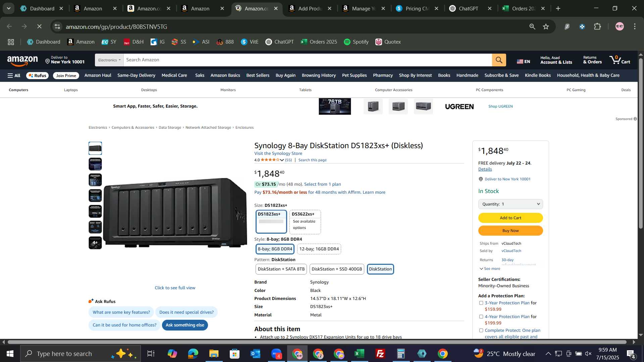Click the Amazon logo home icon
Viewport: 644px width, 362px height.
22,61
